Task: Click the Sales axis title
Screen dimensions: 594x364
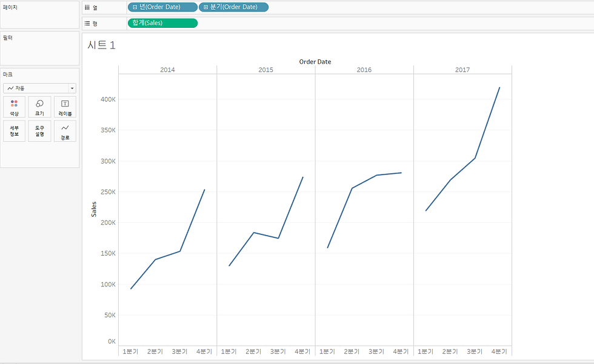Action: coord(94,209)
